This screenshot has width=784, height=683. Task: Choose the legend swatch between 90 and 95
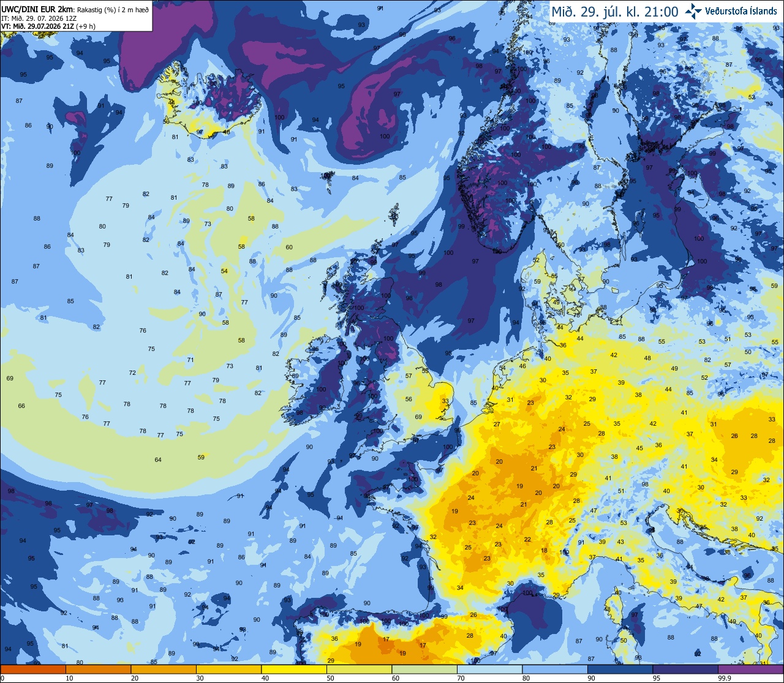(620, 669)
